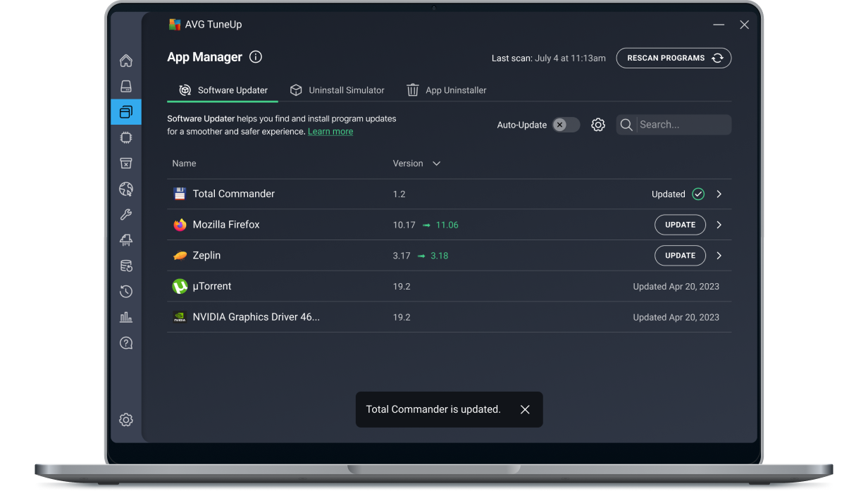Sort by Version column chevron
The height and width of the screenshot is (491, 868).
[x=436, y=163]
